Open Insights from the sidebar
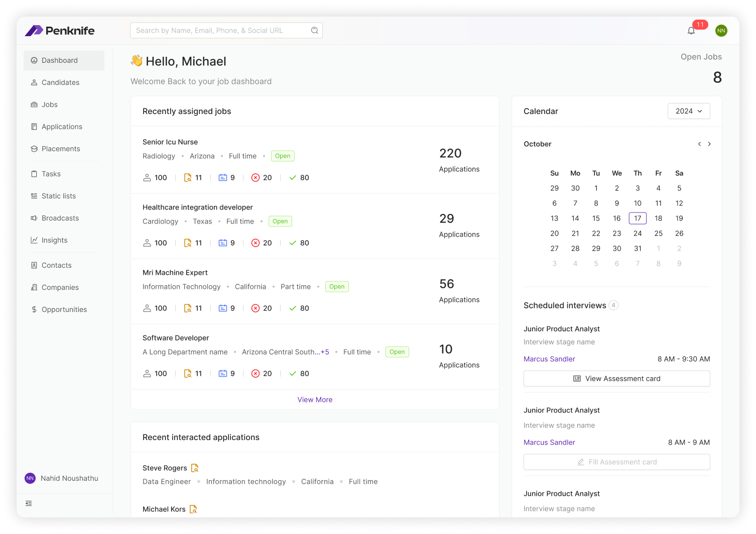The width and height of the screenshot is (756, 534). pyautogui.click(x=64, y=240)
